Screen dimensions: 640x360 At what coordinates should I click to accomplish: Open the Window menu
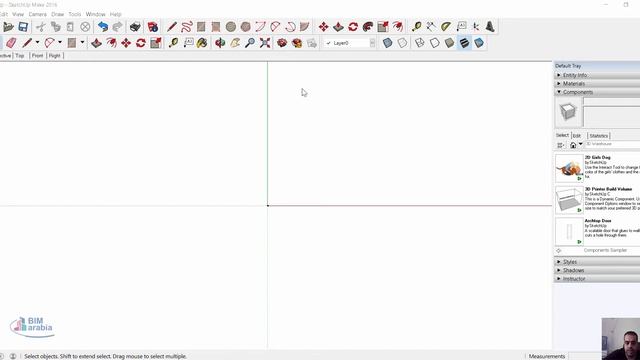click(x=96, y=14)
